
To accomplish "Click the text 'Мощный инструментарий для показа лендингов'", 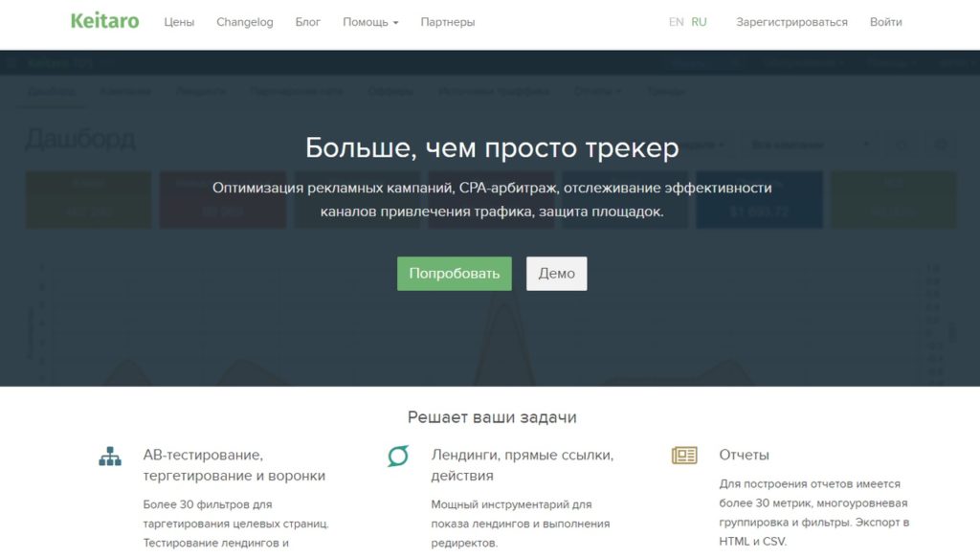I will (x=520, y=514).
